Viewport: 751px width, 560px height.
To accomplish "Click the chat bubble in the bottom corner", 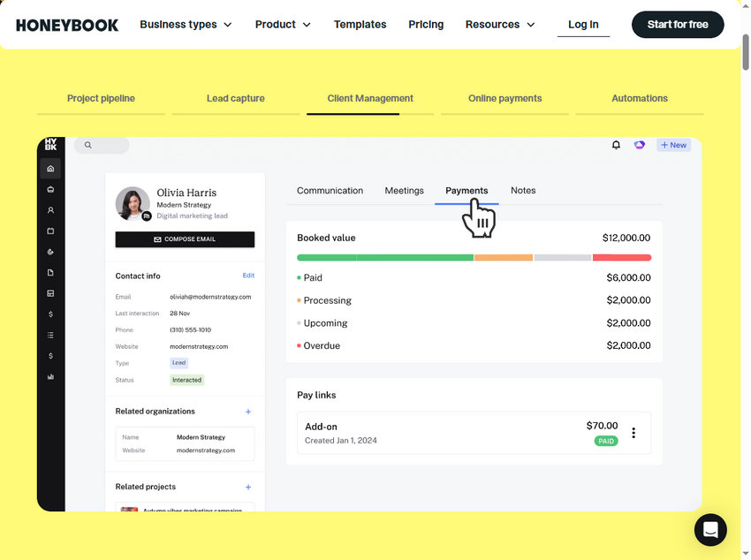I will coord(710,529).
